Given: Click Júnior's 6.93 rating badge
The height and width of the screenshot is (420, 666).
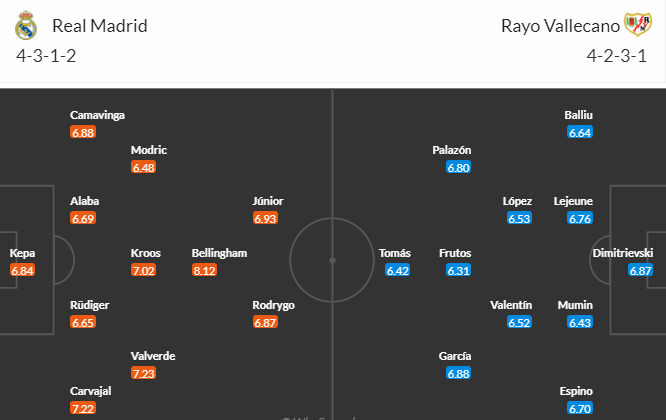Looking at the screenshot, I should coord(265,218).
